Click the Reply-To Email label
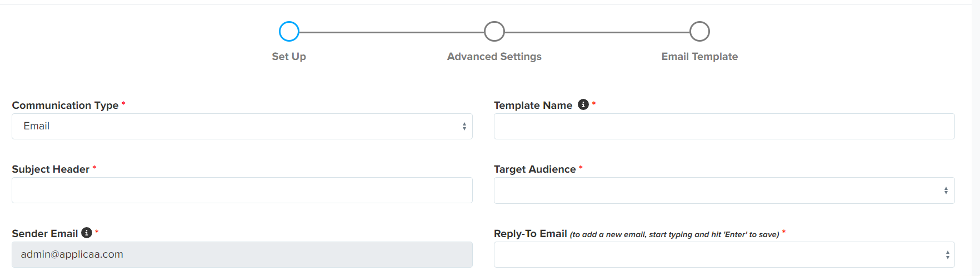Screen dimensions: 980x276 point(530,234)
